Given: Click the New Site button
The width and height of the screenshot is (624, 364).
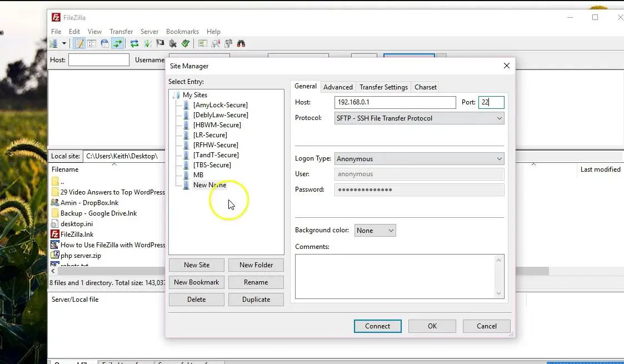Looking at the screenshot, I should (197, 265).
